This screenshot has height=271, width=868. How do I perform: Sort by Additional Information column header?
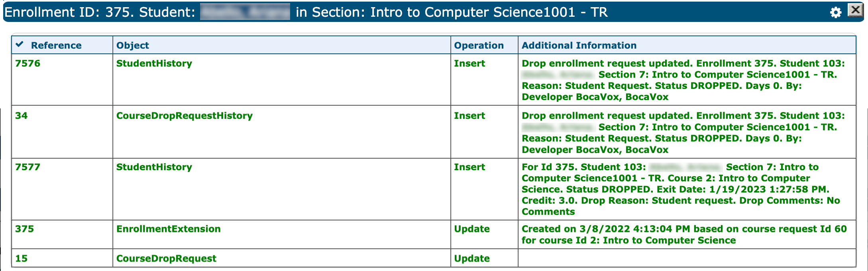[x=579, y=45]
